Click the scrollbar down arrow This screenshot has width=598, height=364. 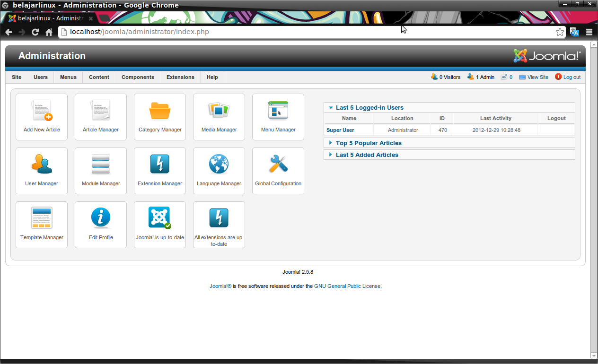(x=594, y=356)
